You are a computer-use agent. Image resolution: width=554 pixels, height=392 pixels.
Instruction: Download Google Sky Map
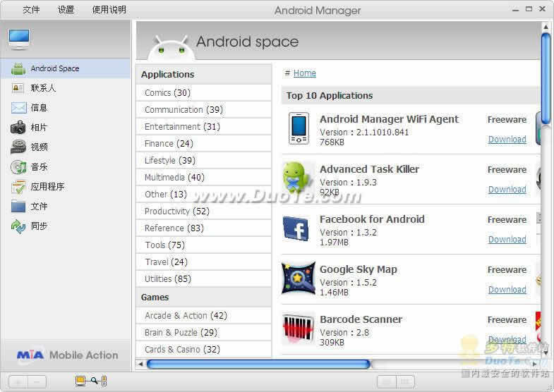(507, 290)
